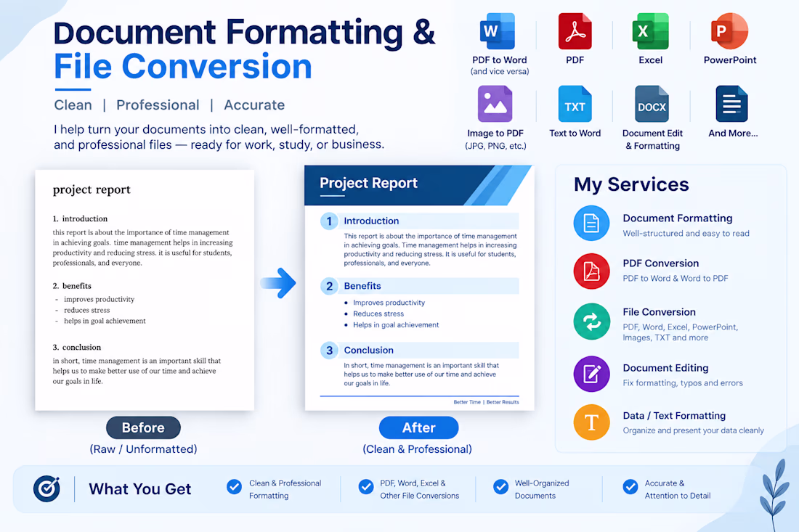Click the 'PDF to Word' label
799x532 pixels.
click(500, 60)
